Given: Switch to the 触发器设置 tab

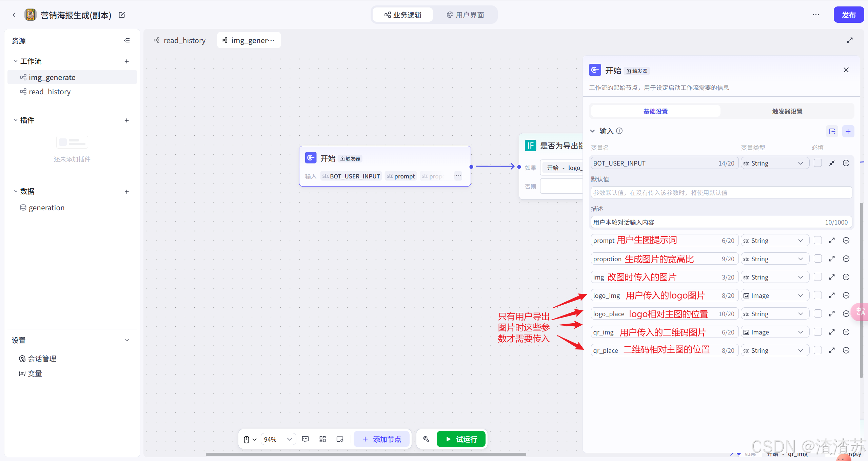Looking at the screenshot, I should pos(787,111).
